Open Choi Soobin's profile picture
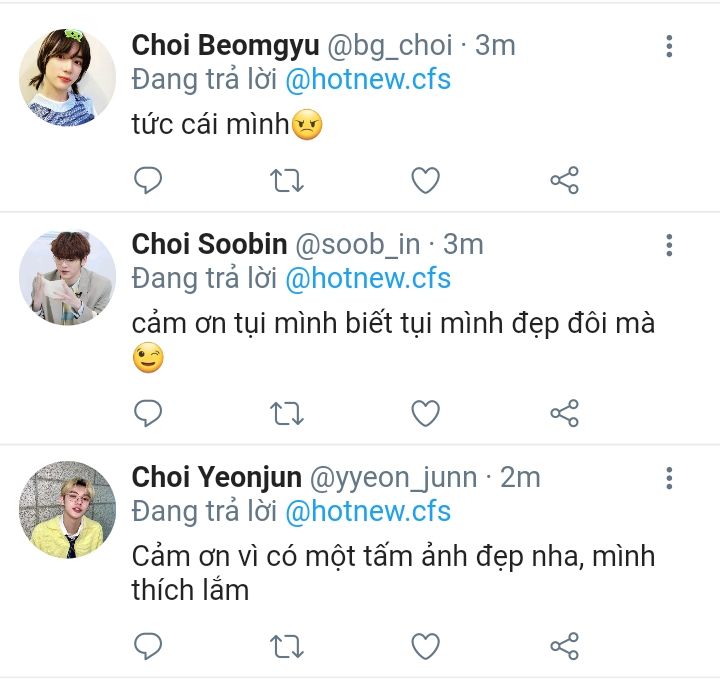 click(x=68, y=277)
